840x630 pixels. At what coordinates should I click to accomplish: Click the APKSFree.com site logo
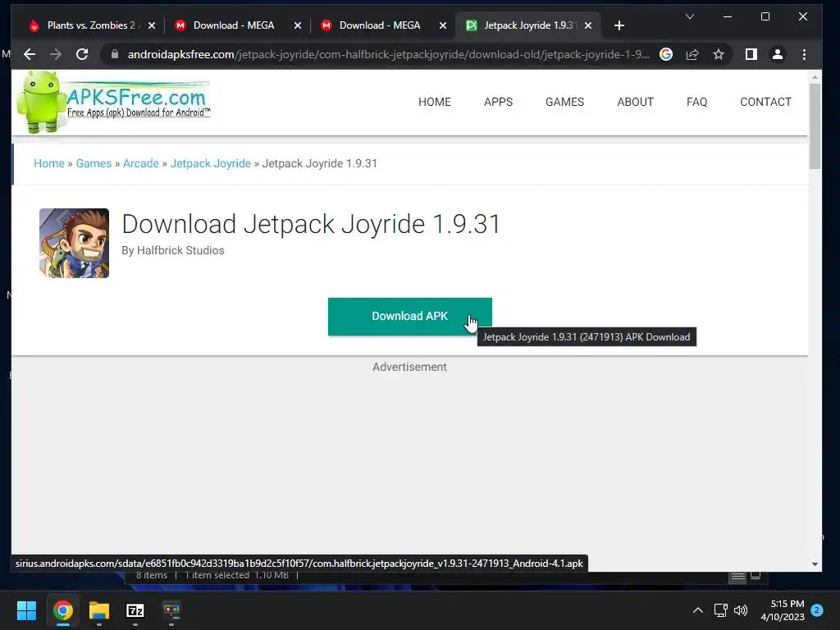coord(113,102)
